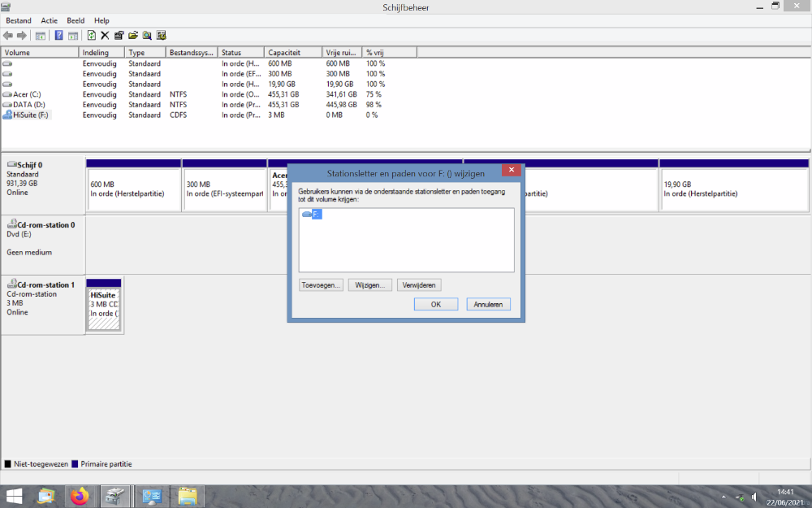Click the open folder toolbar icon
The height and width of the screenshot is (508, 812).
click(x=132, y=36)
